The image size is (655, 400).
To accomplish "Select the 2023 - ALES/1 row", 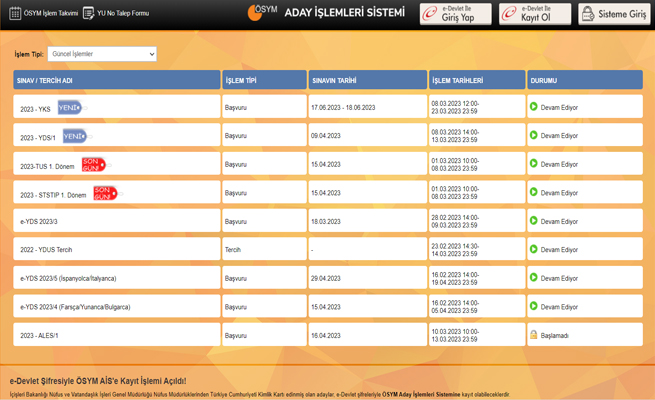I will [x=328, y=335].
